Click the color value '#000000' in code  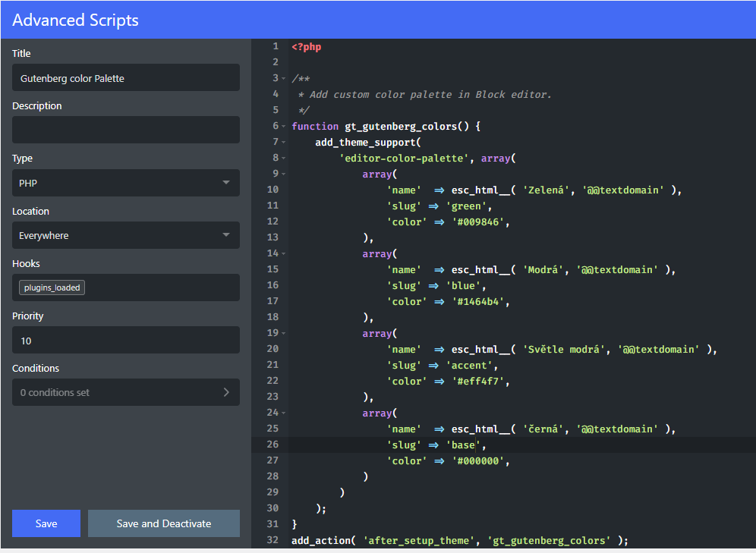click(x=477, y=461)
